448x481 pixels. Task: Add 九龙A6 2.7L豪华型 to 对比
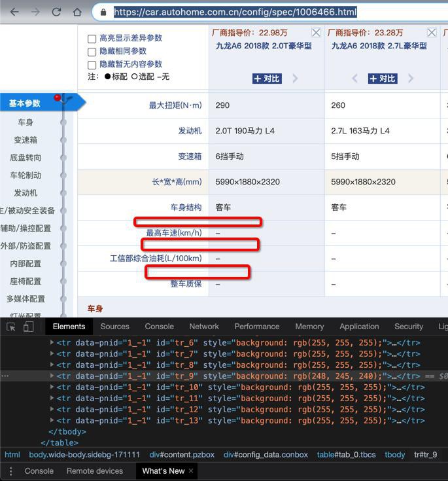[x=383, y=79]
